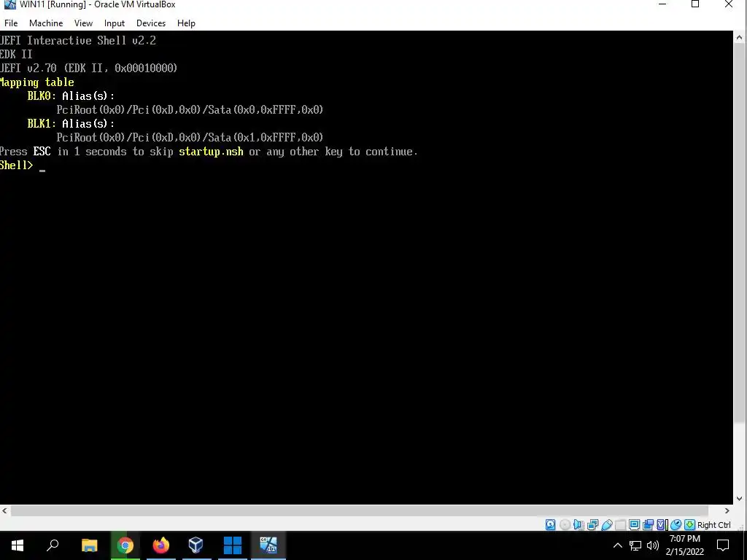Click the Mapping table heading

[37, 82]
